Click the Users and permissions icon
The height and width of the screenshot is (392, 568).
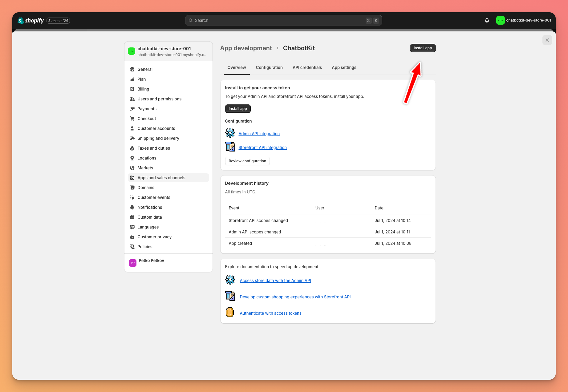tap(132, 99)
